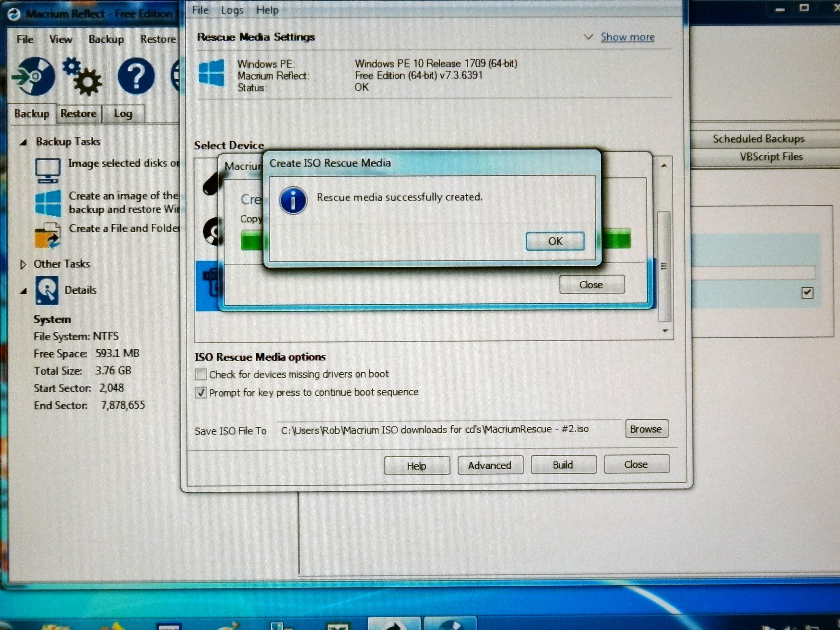The image size is (840, 630).
Task: Click the Free Space 593.1 MB value
Action: point(117,353)
